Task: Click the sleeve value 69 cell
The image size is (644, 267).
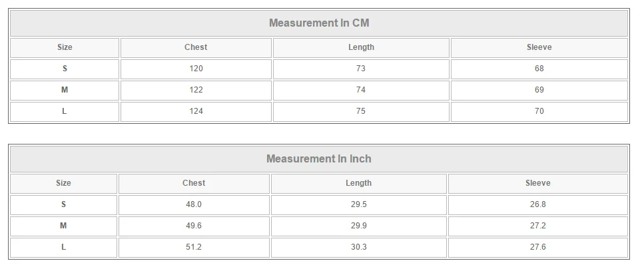Action: click(x=539, y=91)
